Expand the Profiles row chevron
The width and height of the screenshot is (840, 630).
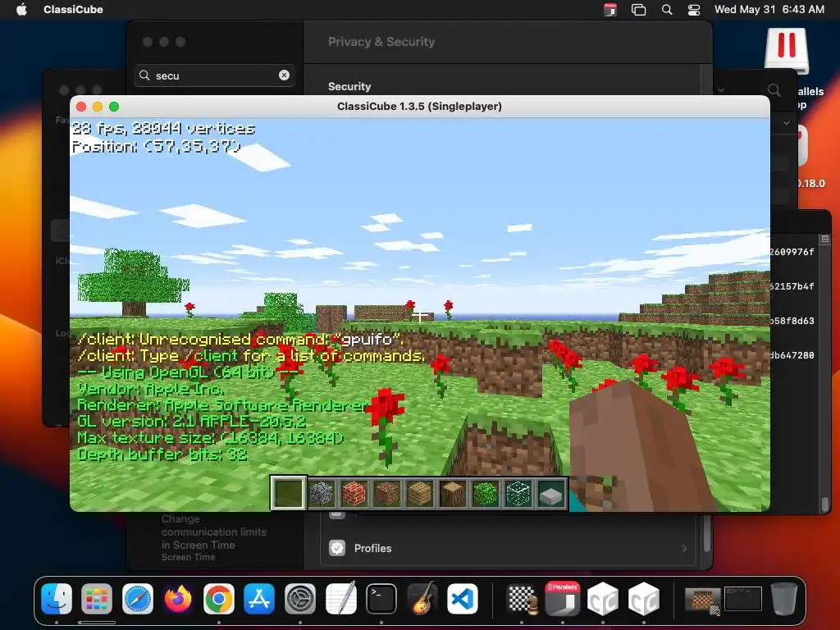(x=684, y=548)
